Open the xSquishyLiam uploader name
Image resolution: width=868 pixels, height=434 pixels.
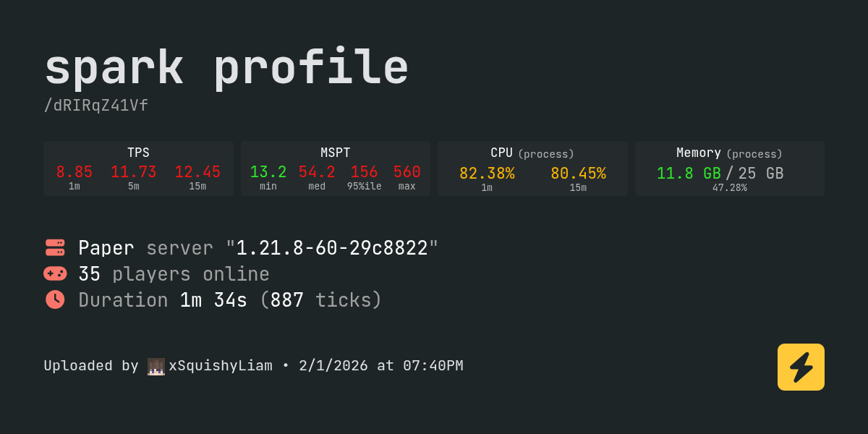tap(221, 366)
